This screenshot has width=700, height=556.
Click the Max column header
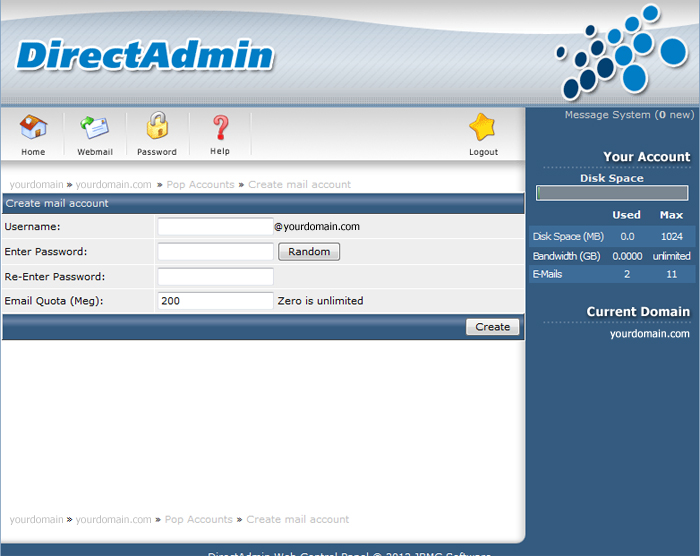click(671, 215)
